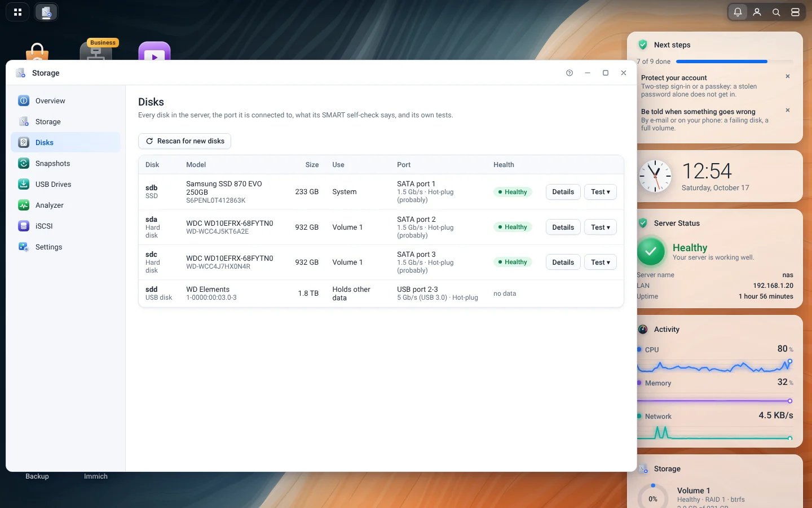
Task: Open help for the Storage window
Action: pyautogui.click(x=570, y=73)
